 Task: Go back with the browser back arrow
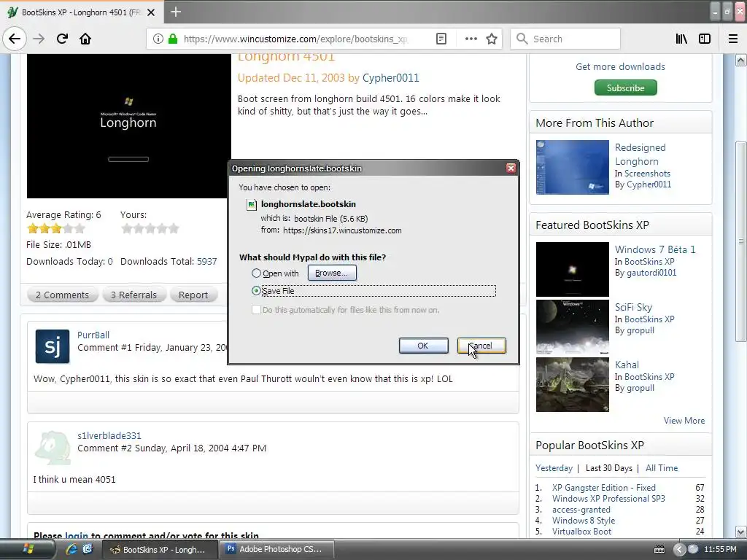pos(15,39)
